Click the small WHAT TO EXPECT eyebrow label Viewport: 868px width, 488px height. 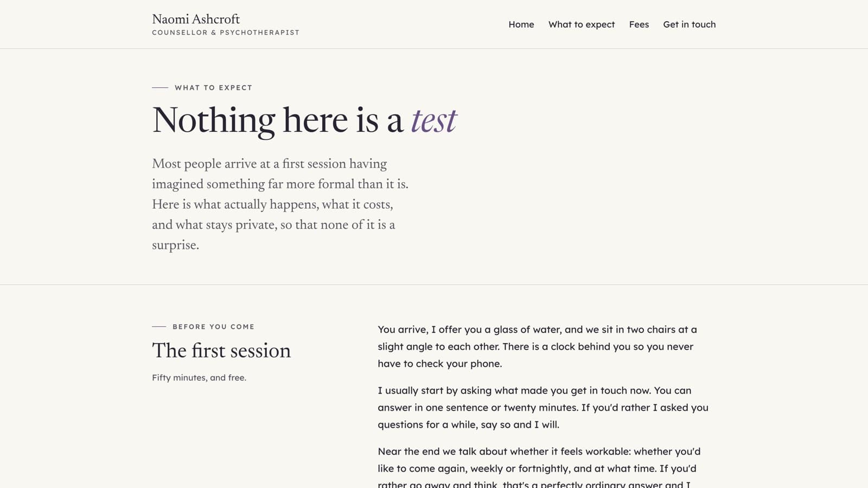(x=213, y=87)
